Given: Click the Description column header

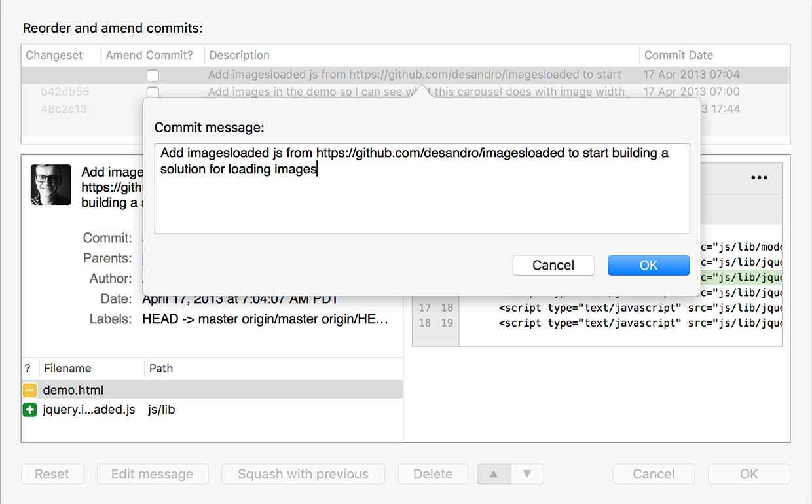Looking at the screenshot, I should point(239,55).
